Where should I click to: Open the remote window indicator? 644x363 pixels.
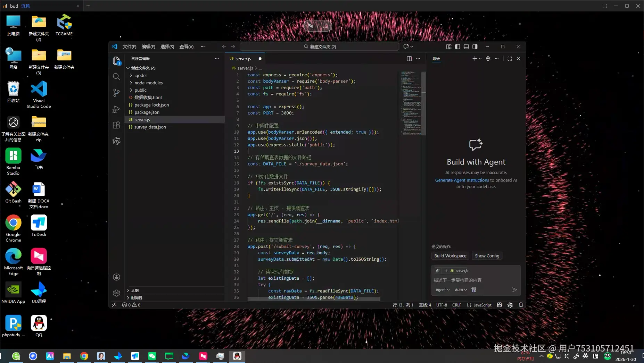pos(114,305)
